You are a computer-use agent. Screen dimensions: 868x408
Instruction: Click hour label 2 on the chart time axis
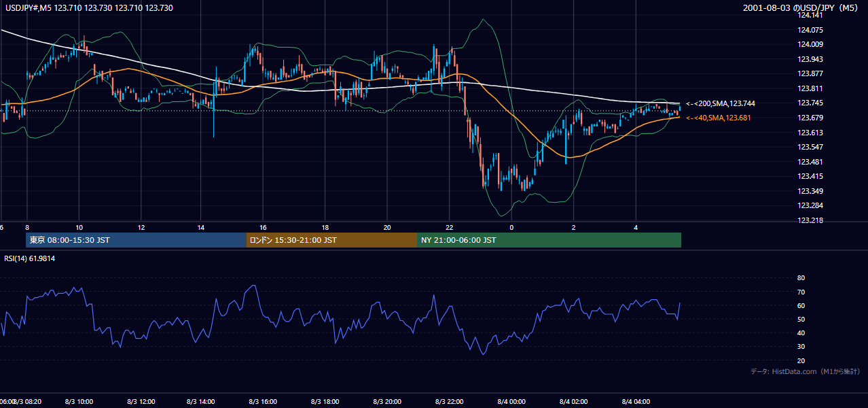point(574,227)
